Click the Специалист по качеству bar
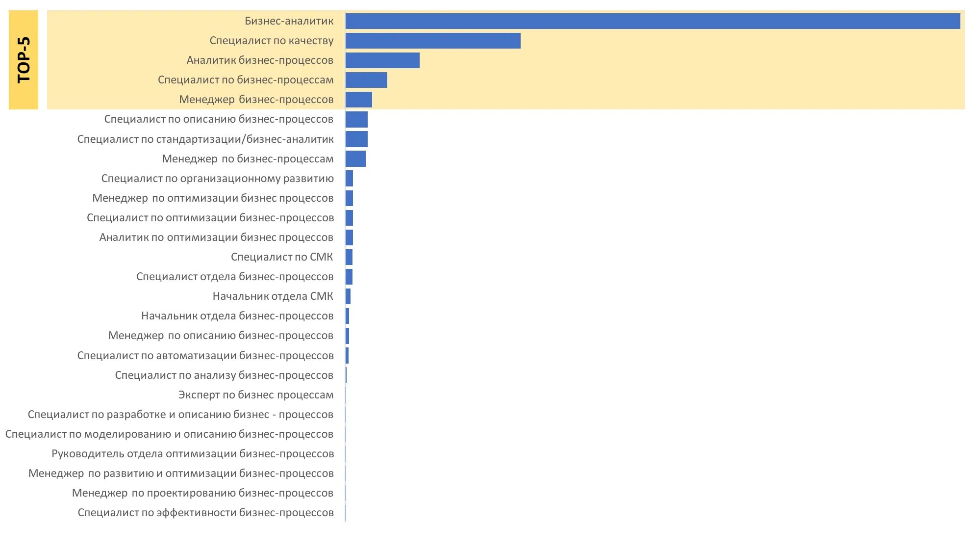 pyautogui.click(x=433, y=41)
